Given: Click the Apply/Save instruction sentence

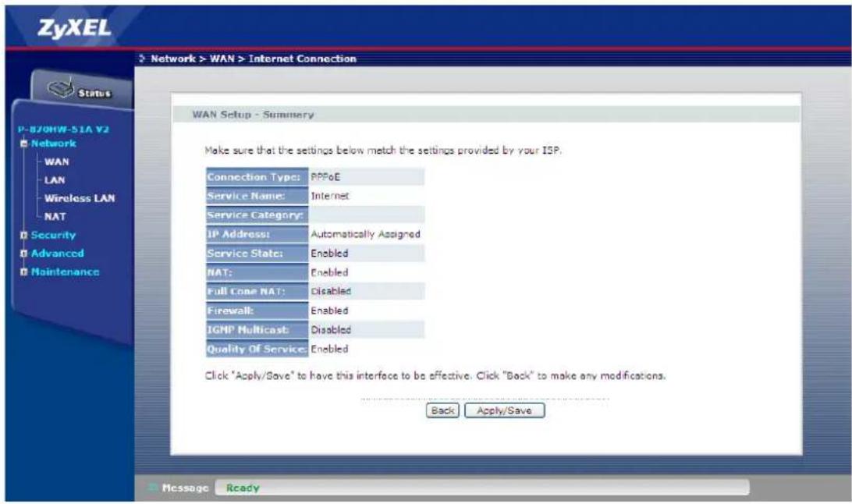Looking at the screenshot, I should 435,376.
